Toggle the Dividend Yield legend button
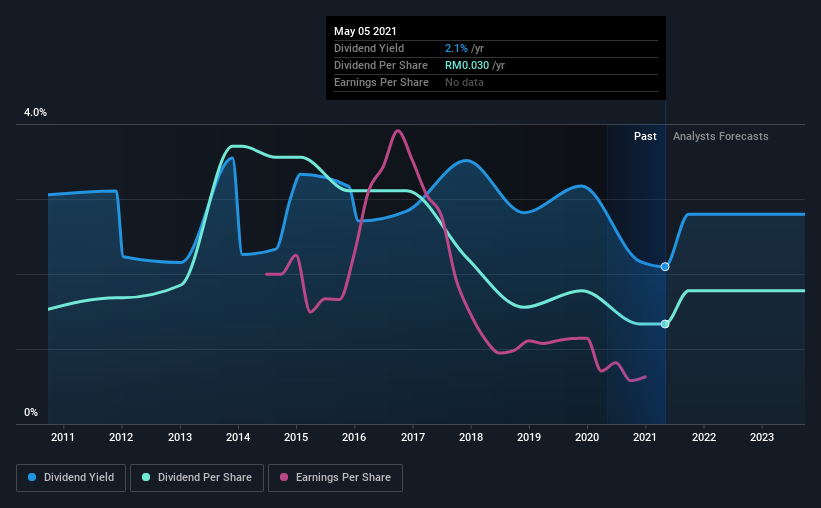Viewport: 821px width, 508px height. [x=71, y=478]
